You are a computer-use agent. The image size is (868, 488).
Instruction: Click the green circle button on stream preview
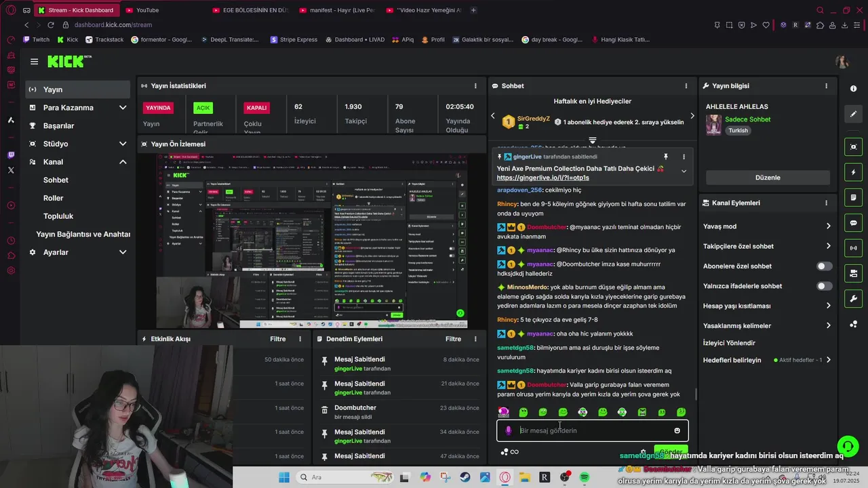(460, 313)
